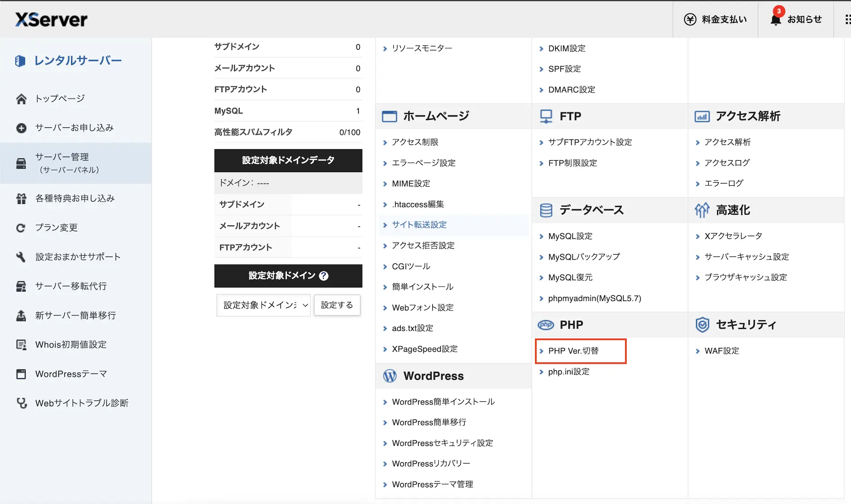Open サイト転送設定 link

(419, 225)
